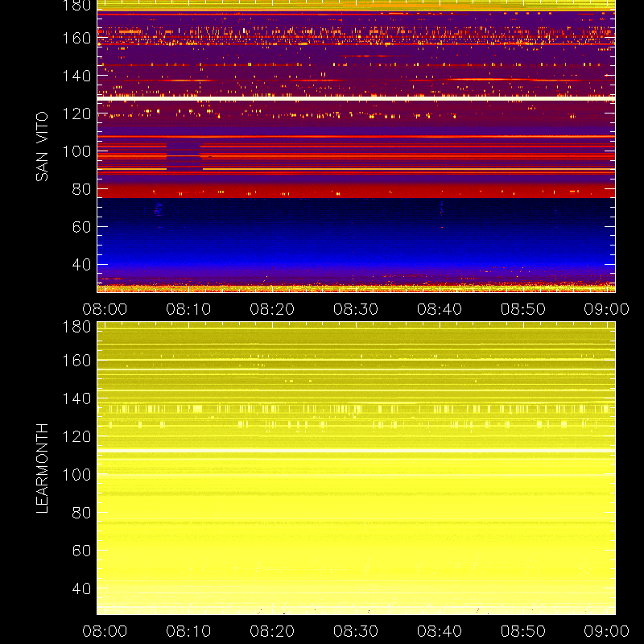Pick the 08:10 time label under San Vito plot

[x=188, y=309]
